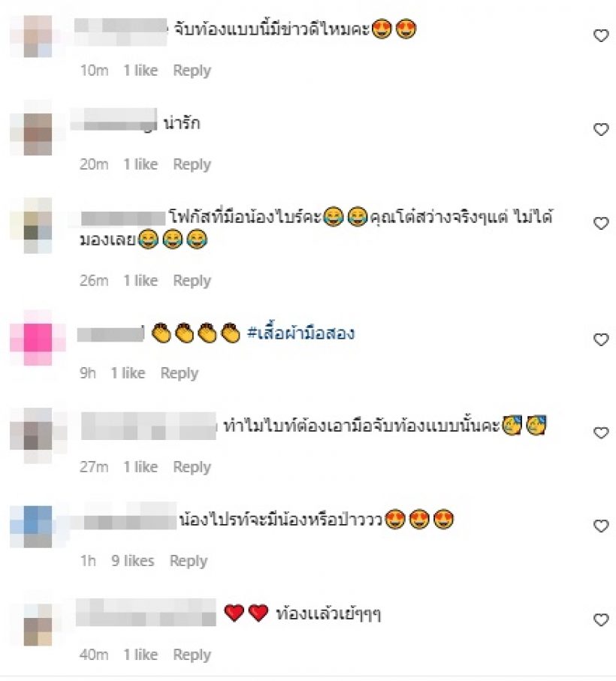View the 9 likes on the 1h comment
Viewport: 616px width, 681px height.
pos(132,561)
